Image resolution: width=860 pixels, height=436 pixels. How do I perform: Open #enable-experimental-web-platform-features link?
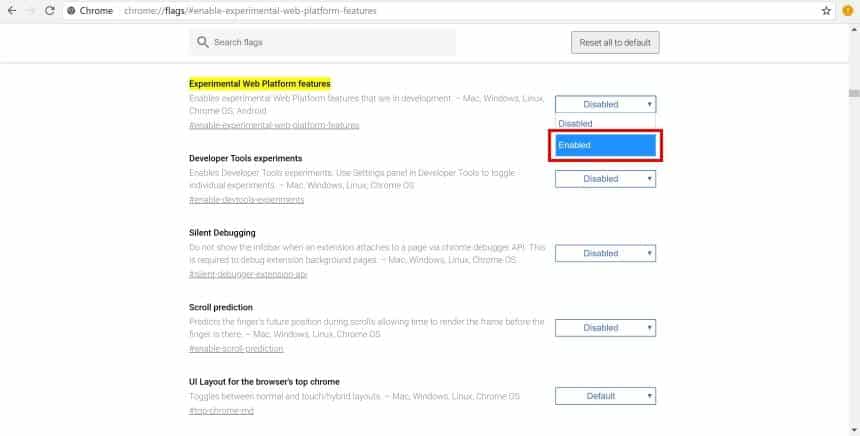point(274,125)
